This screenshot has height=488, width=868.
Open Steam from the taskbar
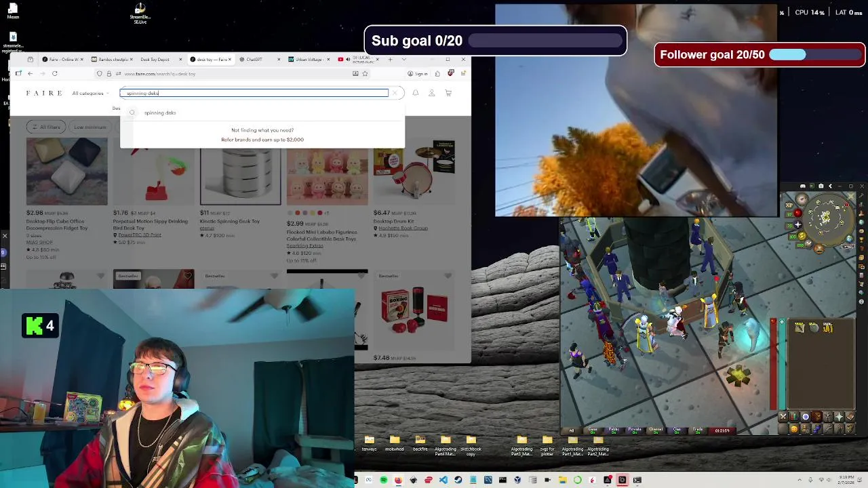pos(458,480)
